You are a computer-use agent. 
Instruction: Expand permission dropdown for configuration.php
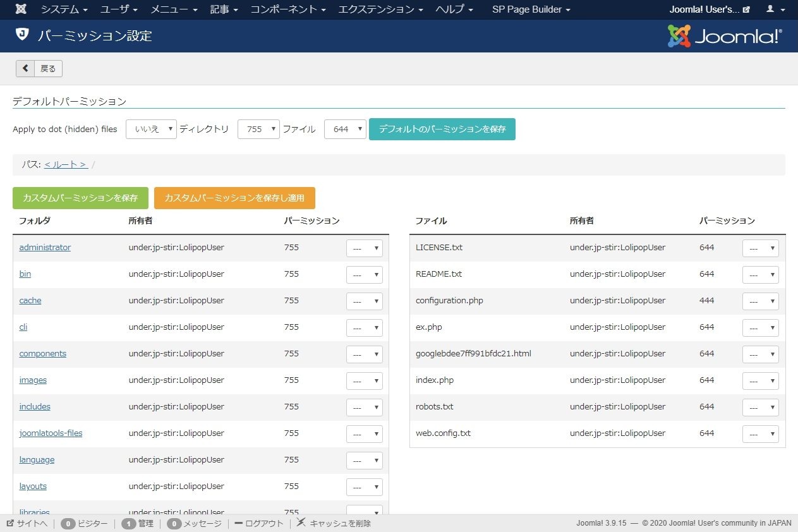click(x=760, y=301)
